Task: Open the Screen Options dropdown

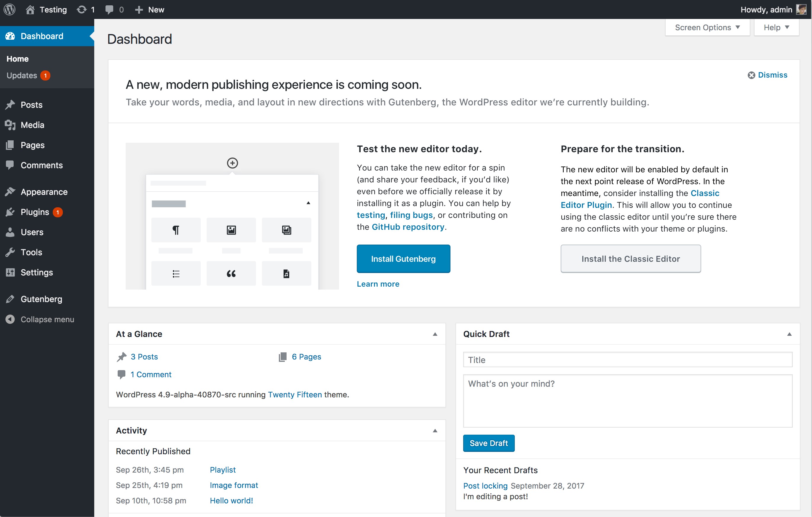Action: [x=707, y=27]
